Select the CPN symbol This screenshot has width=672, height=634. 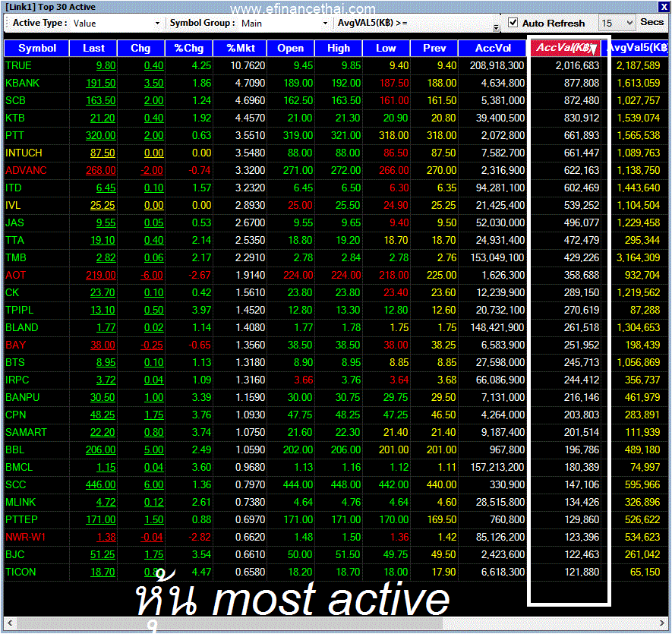[15, 415]
